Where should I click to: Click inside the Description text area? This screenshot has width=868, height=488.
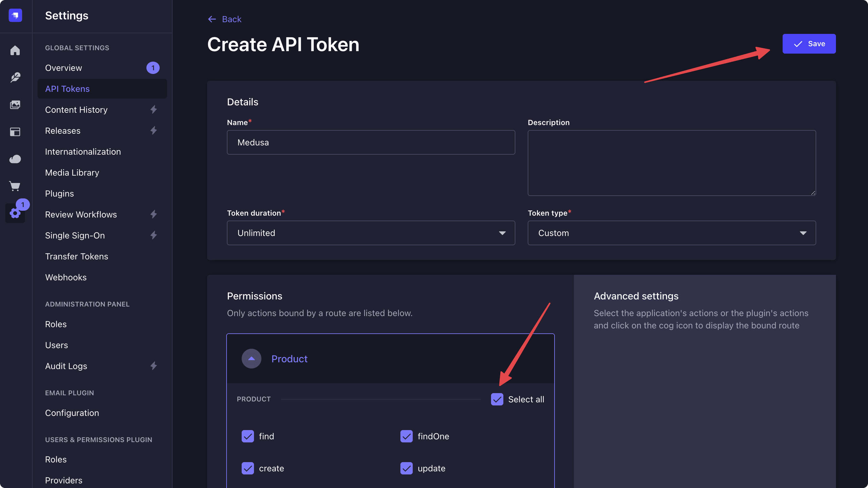671,163
